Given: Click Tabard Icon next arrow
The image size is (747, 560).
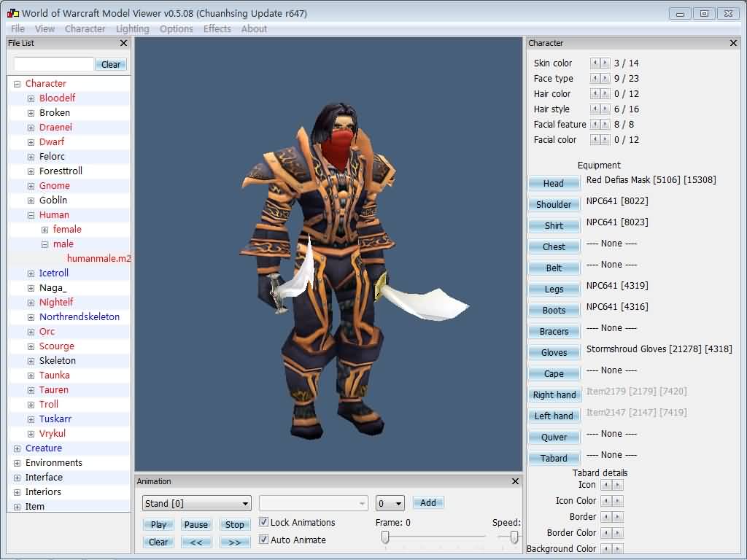Looking at the screenshot, I should tap(617, 485).
